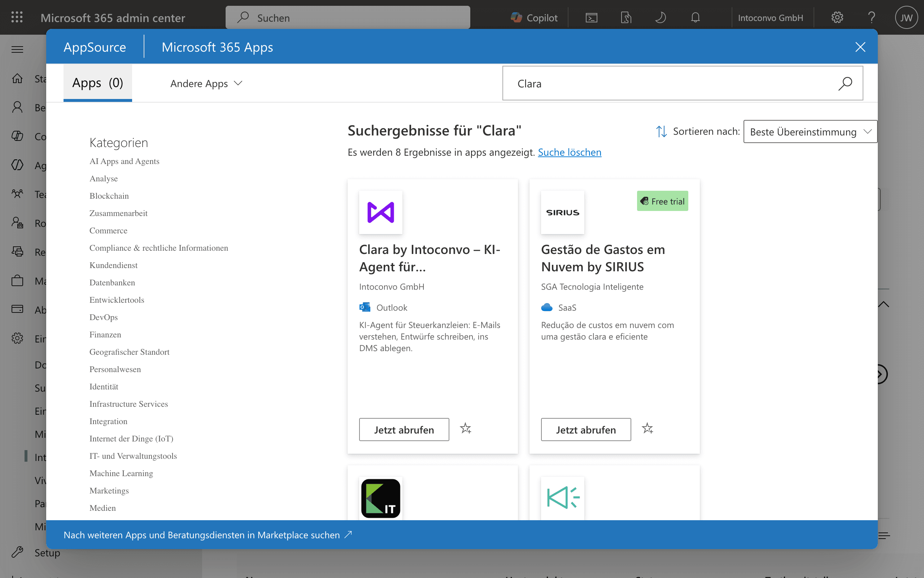Click Intoconvo GmbH organization name in header
The height and width of the screenshot is (578, 924).
(771, 18)
